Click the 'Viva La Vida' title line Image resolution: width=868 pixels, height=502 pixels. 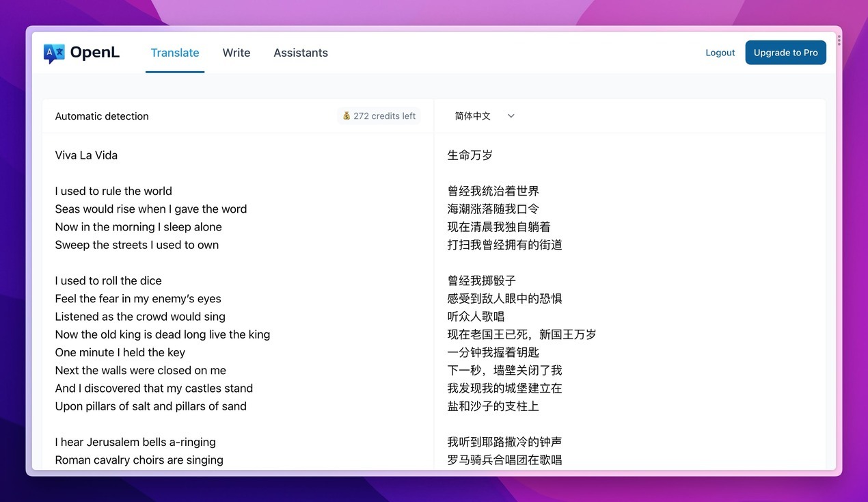(x=86, y=155)
